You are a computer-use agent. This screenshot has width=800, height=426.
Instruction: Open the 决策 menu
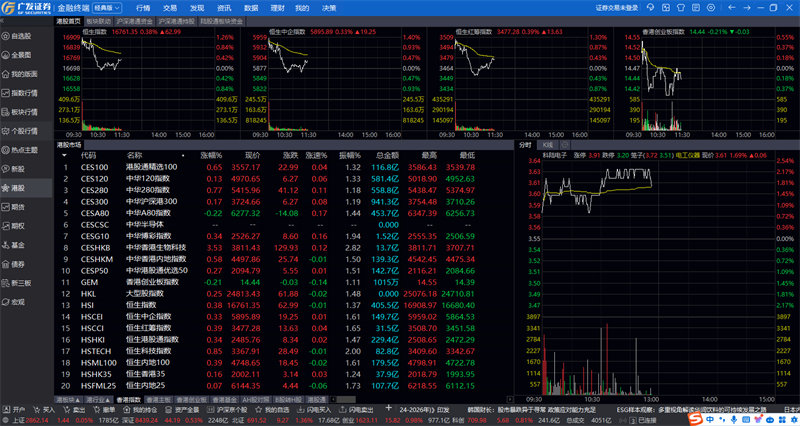point(329,8)
